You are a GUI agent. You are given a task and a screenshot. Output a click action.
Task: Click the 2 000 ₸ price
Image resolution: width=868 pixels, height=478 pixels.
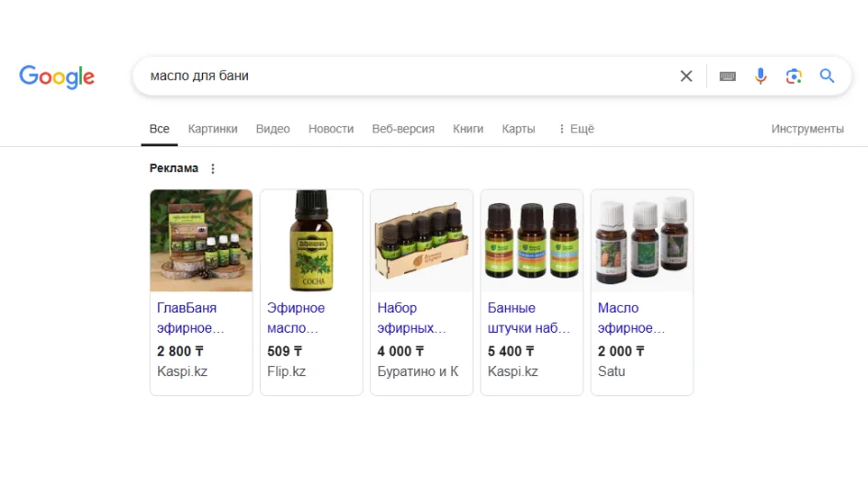[621, 351]
